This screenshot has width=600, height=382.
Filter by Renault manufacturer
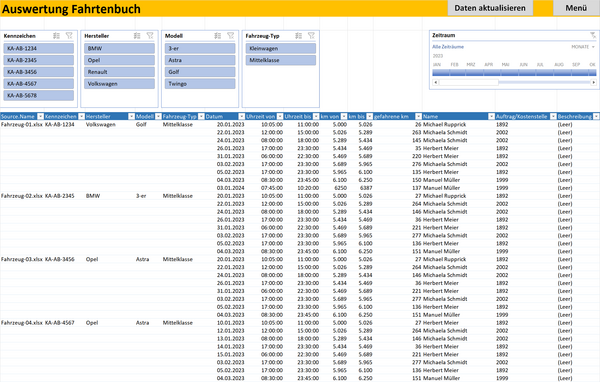point(119,72)
